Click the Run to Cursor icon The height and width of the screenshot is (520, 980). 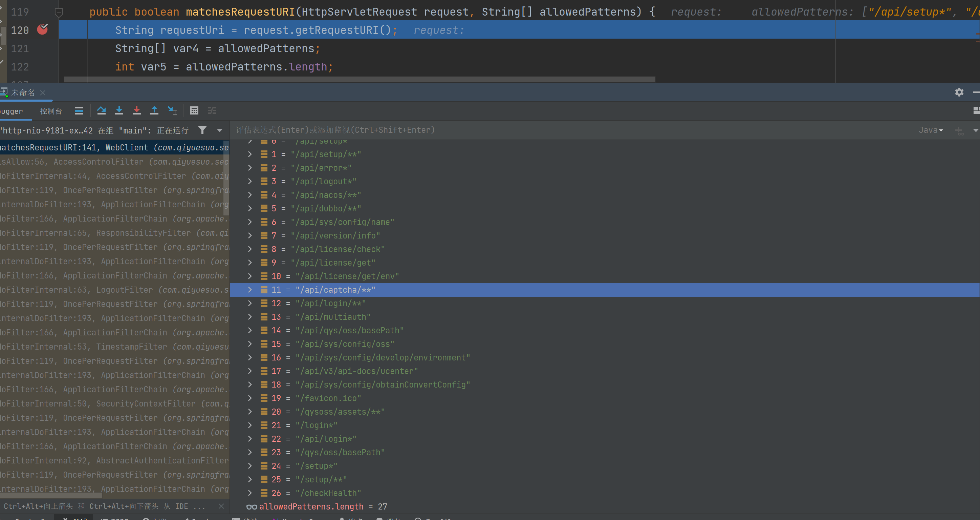point(172,110)
